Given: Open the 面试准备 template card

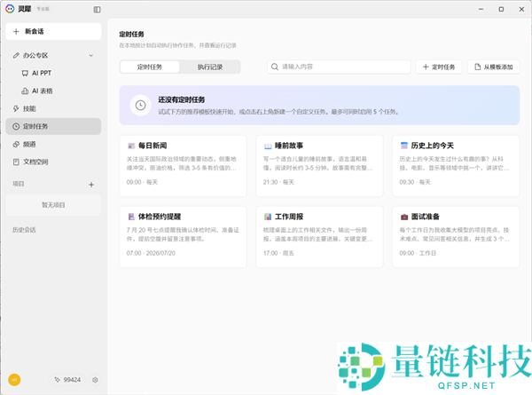Looking at the screenshot, I should (456, 237).
